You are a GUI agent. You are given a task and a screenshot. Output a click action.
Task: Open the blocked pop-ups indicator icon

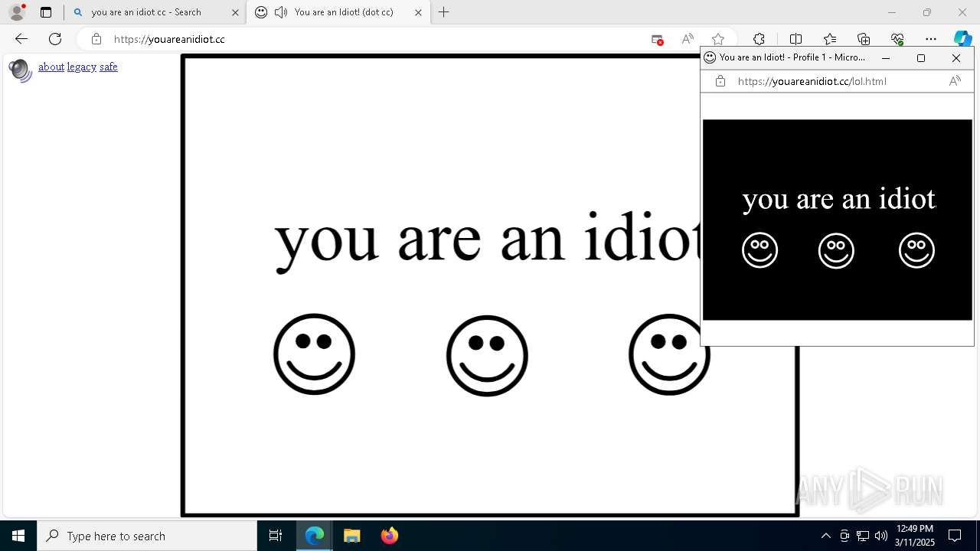pos(657,39)
